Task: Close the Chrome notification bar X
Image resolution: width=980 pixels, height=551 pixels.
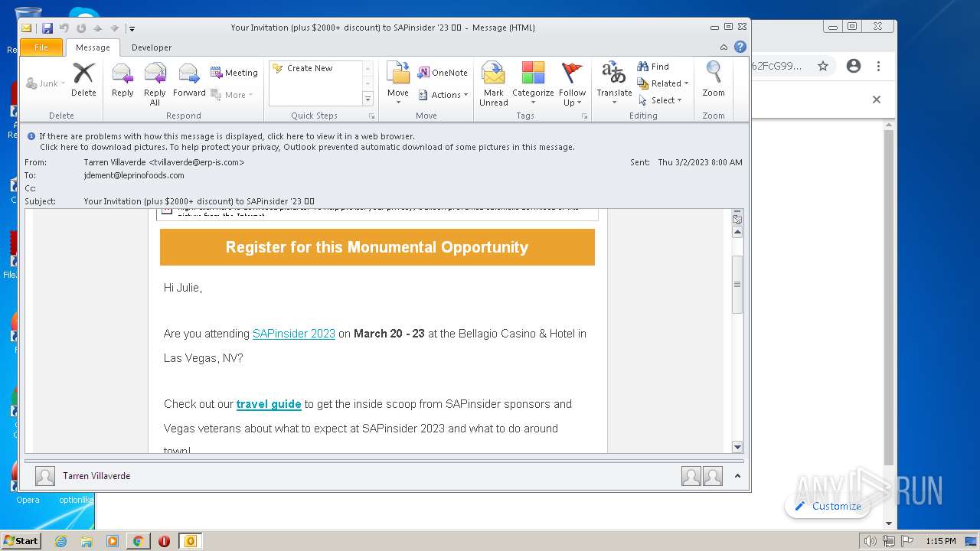Action: point(877,99)
